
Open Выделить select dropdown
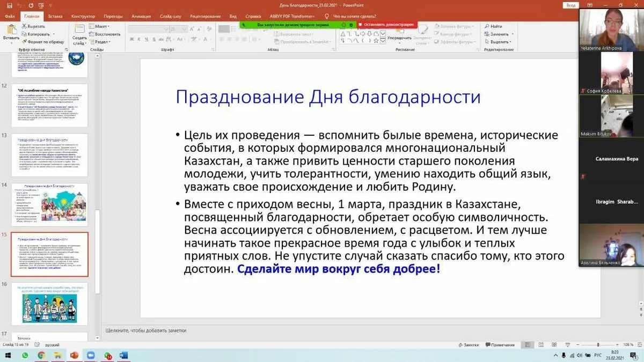(499, 41)
